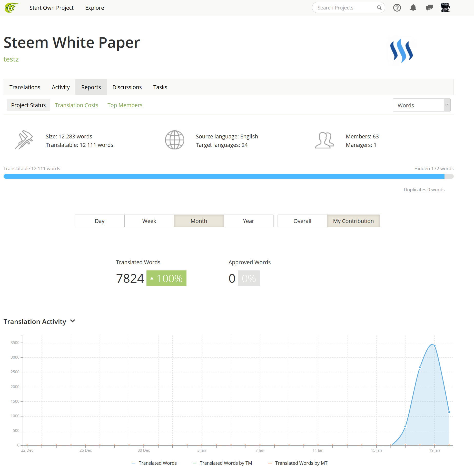Click the search magnifier icon
Screen dimensions: 474x476
tap(379, 8)
